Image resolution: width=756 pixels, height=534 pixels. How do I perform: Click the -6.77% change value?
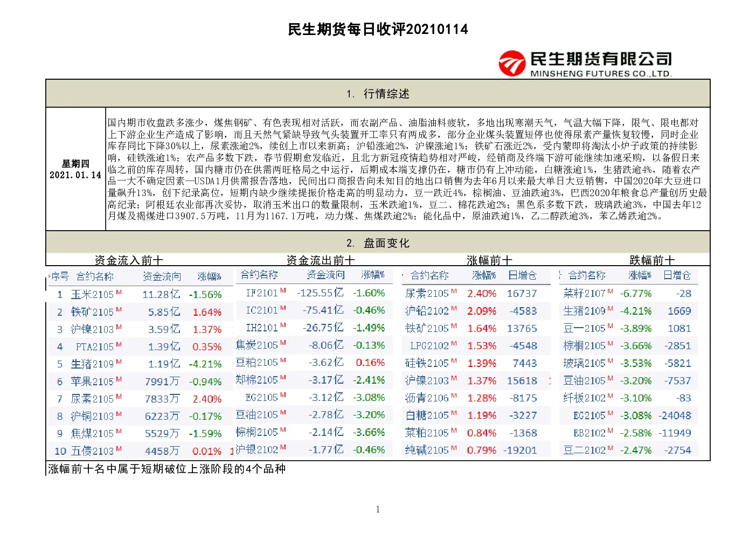(636, 294)
